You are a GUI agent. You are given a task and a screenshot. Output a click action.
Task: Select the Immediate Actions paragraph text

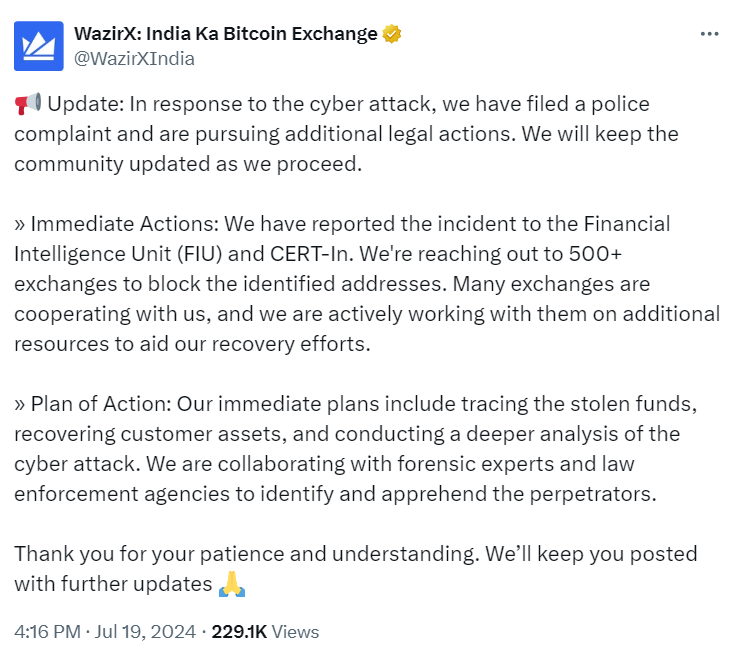click(367, 284)
